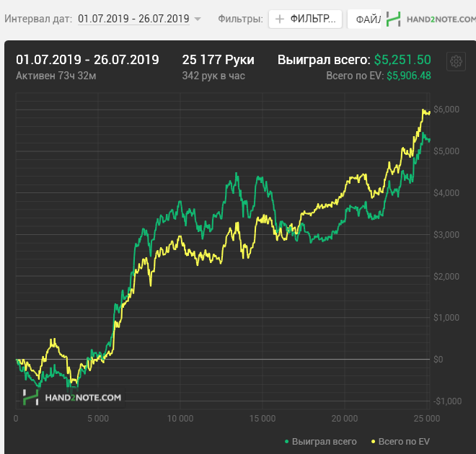The height and width of the screenshot is (454, 476).
Task: Click the $6,000 y-axis label
Action: (446, 110)
